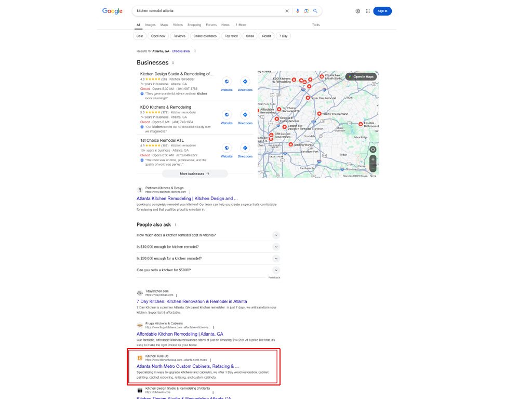Open Affordable Kitchen Remodeling Atlanta GA link
Viewport: 532px width, 399px height.
[180, 334]
